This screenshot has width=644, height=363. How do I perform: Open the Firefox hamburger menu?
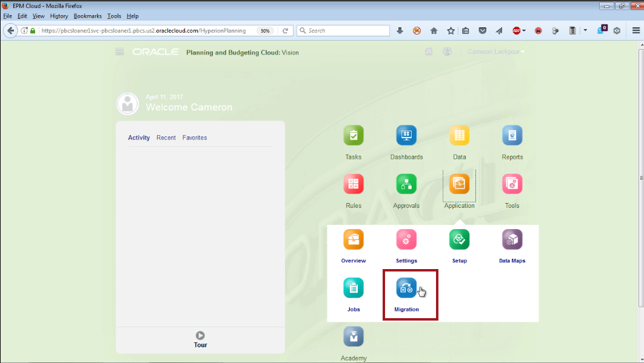pyautogui.click(x=636, y=31)
